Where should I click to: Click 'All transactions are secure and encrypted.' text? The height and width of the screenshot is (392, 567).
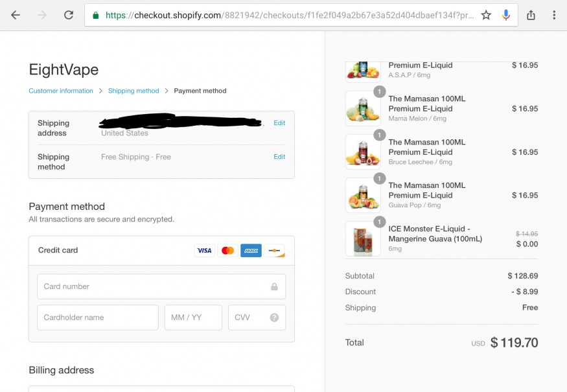101,219
